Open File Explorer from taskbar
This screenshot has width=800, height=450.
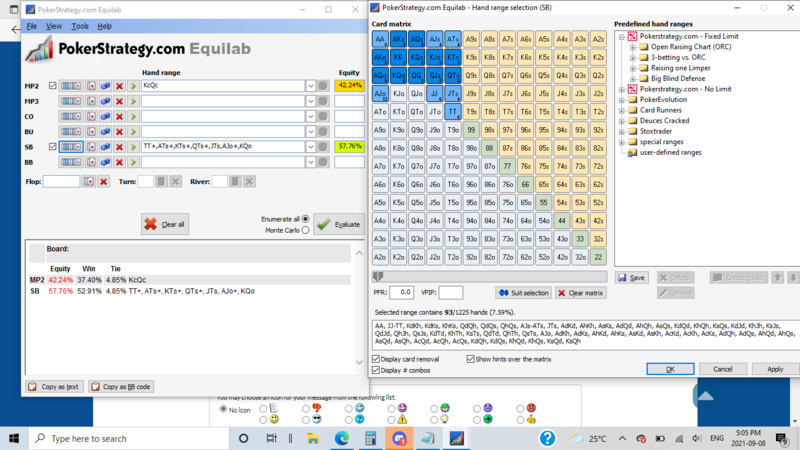pos(313,438)
